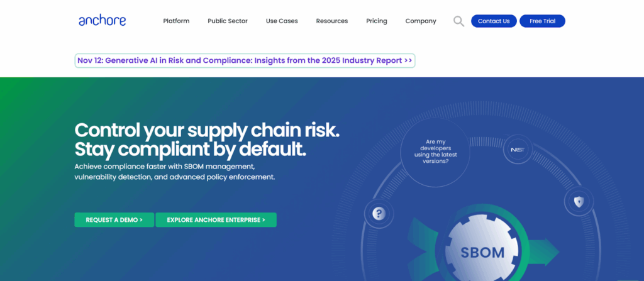The height and width of the screenshot is (281, 644).
Task: Open the Resources menu
Action: (x=331, y=21)
